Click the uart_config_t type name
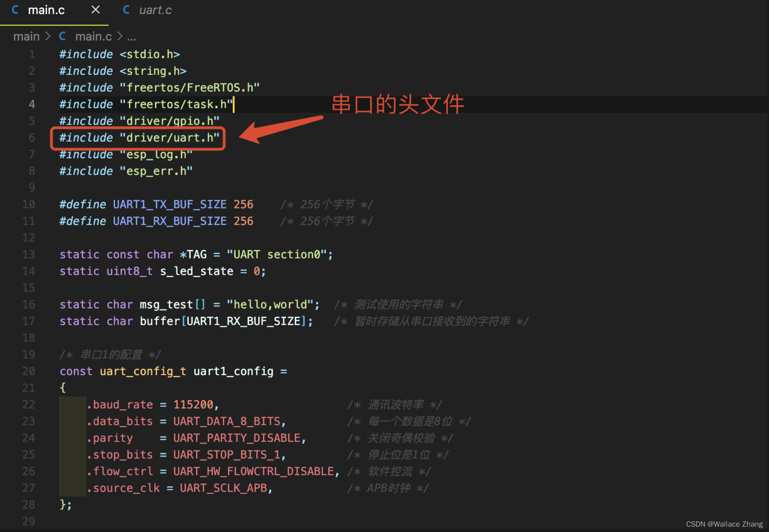Image resolution: width=769 pixels, height=532 pixels. (143, 372)
